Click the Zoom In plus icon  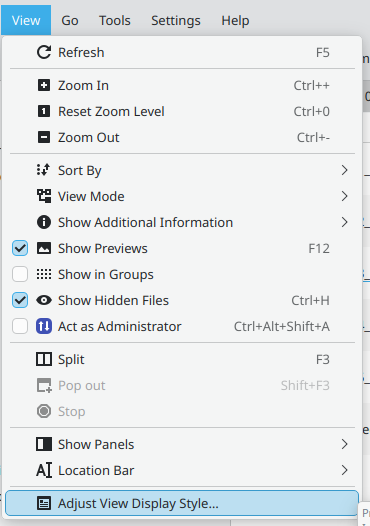(44, 85)
